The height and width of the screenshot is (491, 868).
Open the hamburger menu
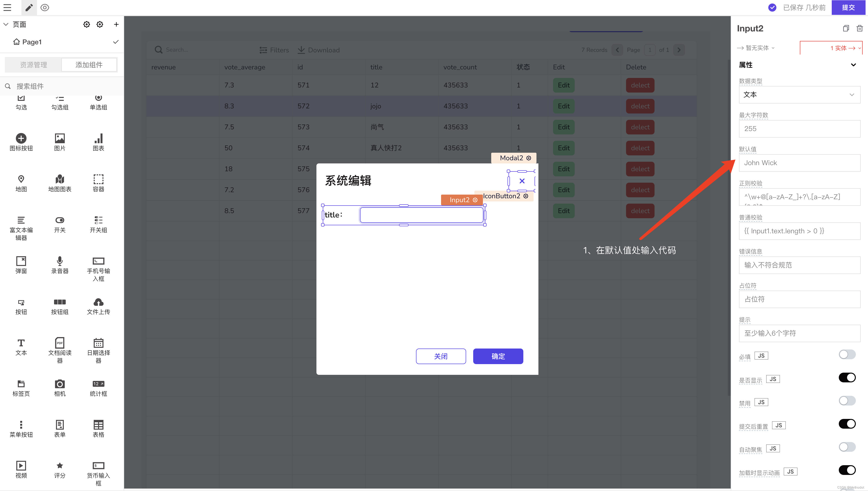(7, 7)
